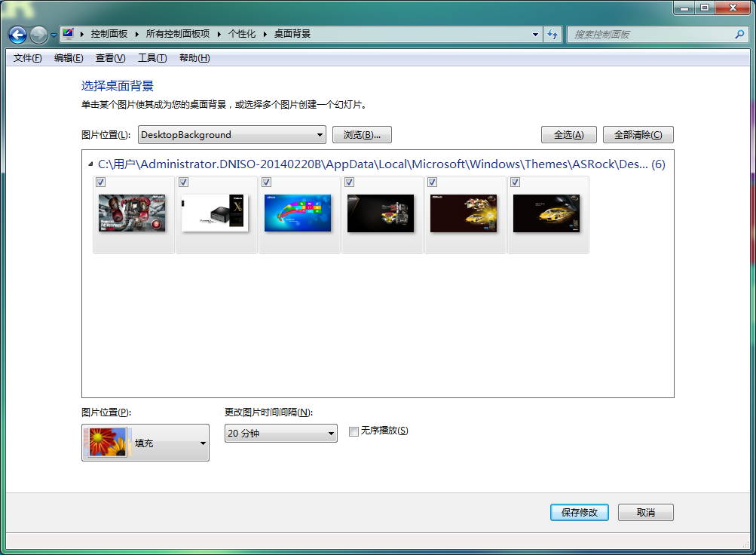Click the fill-style preview image icon

106,443
